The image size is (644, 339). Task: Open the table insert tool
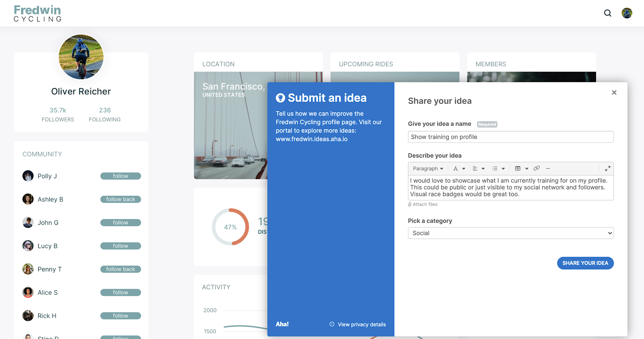click(518, 168)
